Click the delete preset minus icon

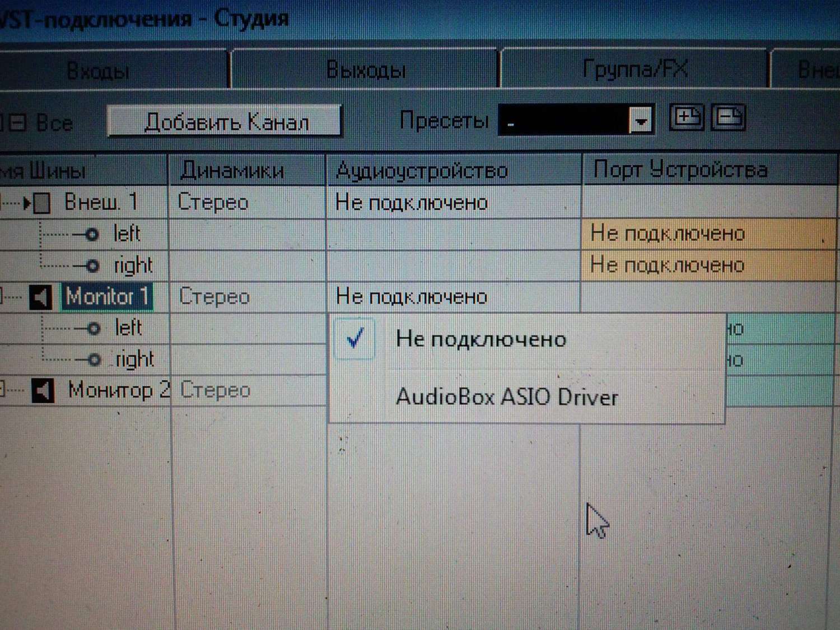coord(728,118)
